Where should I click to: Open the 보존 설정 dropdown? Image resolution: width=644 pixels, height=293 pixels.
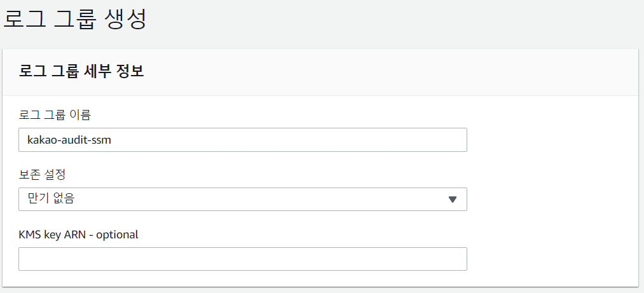(x=242, y=199)
